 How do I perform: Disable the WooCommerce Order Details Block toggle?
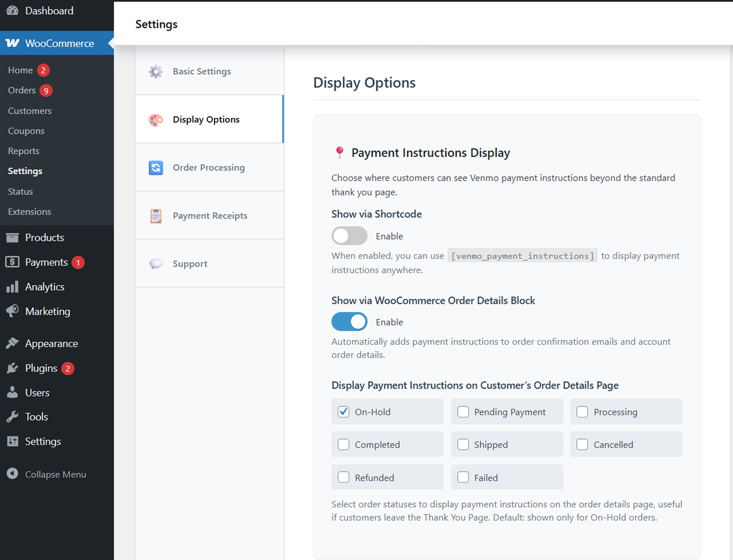349,321
